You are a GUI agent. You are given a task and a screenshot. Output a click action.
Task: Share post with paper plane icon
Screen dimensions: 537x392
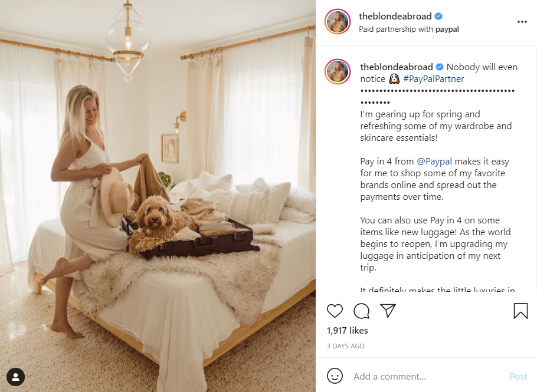[x=388, y=311]
